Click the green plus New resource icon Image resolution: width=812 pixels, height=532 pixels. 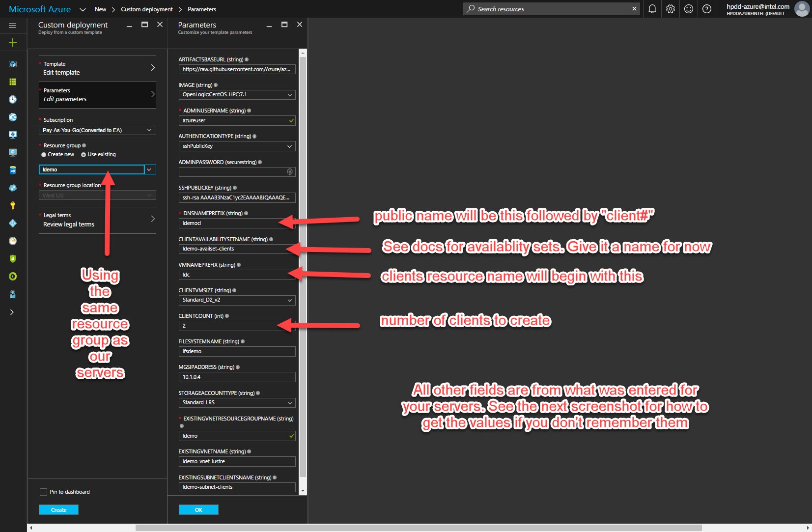click(x=13, y=42)
